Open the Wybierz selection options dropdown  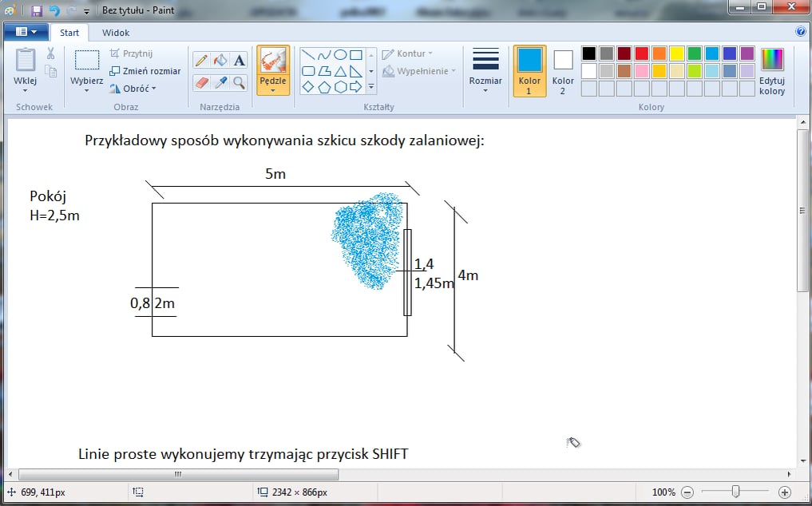(86, 91)
